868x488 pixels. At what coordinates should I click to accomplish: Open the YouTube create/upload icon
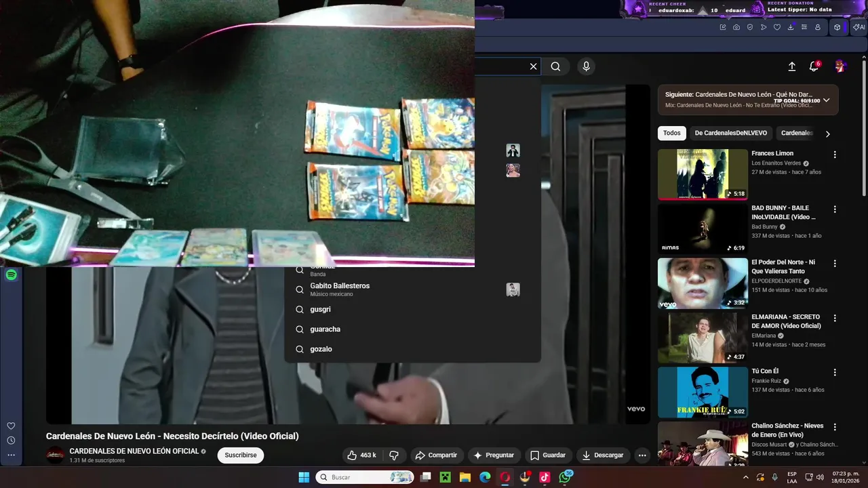coord(791,66)
